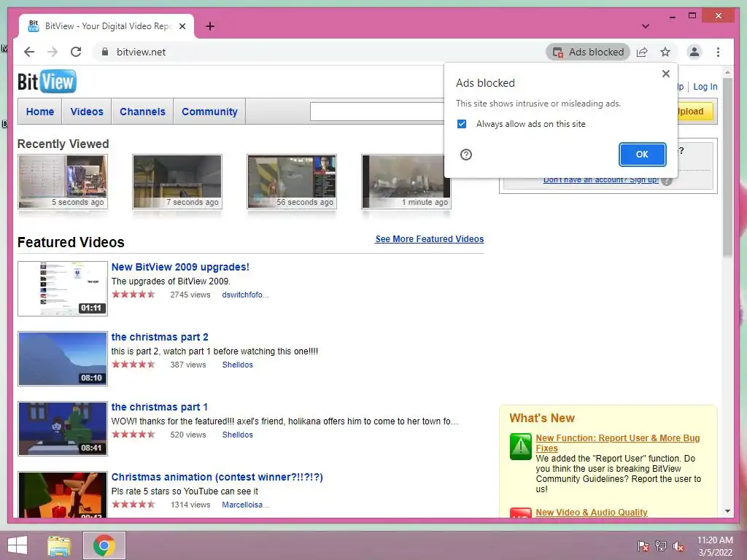Close the BitView browser tab

182,26
